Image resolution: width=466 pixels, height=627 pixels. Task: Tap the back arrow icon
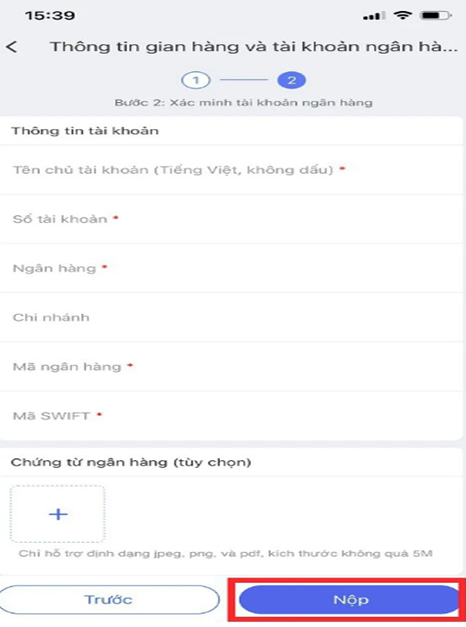click(x=12, y=47)
